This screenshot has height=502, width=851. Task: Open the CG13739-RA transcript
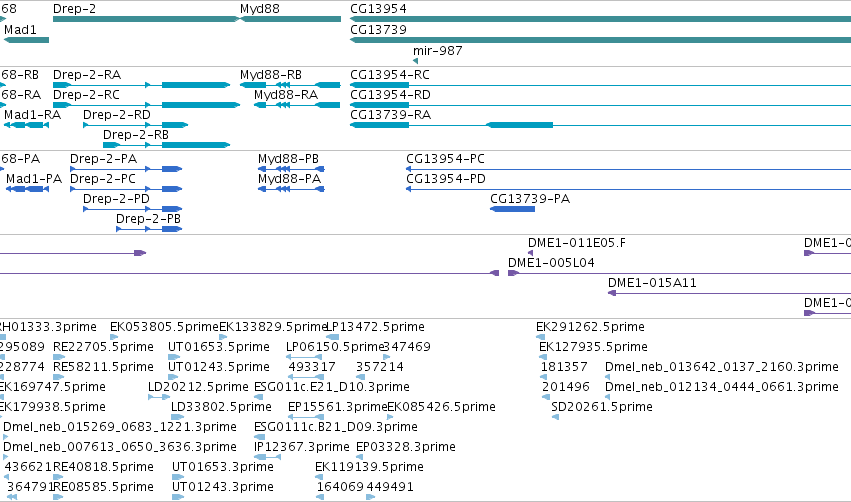391,115
